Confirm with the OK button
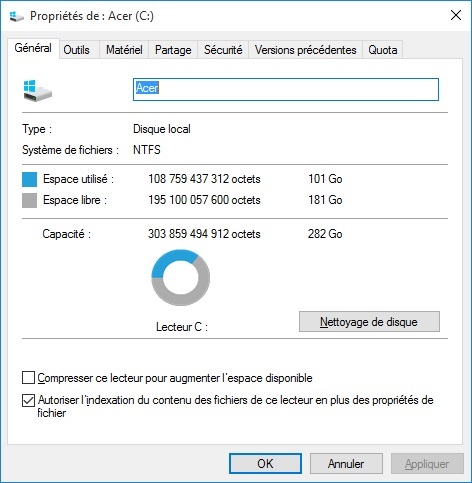Viewport: 472px width, 483px height. (265, 464)
